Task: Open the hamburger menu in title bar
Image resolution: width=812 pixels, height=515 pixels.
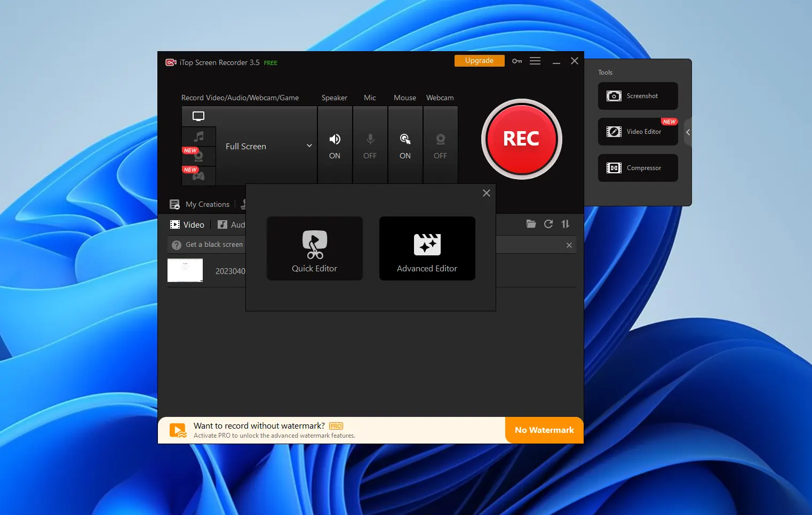Action: 535,61
